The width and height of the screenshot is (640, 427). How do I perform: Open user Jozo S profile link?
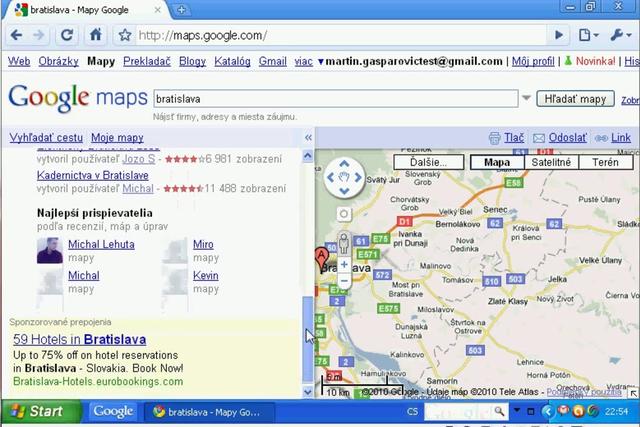coord(139,159)
